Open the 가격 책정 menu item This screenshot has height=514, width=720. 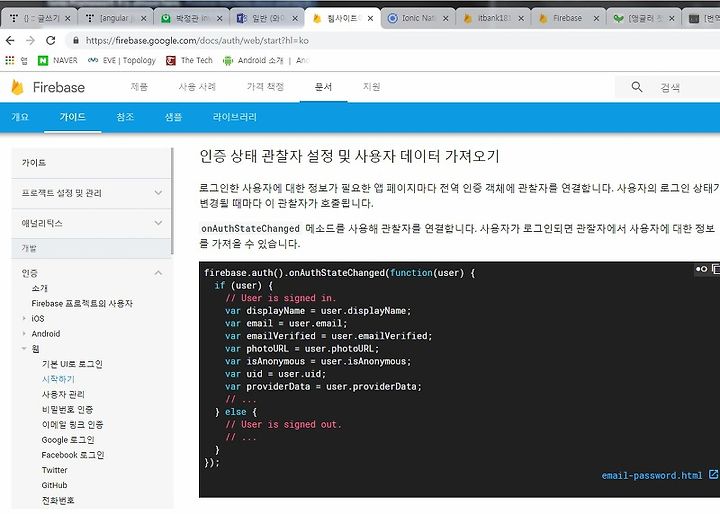click(x=265, y=87)
